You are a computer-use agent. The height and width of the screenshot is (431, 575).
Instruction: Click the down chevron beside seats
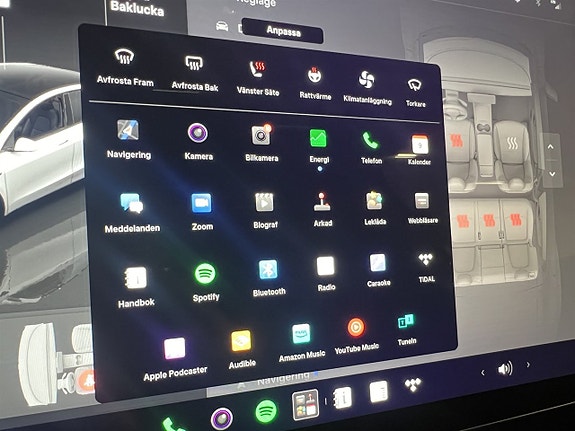pyautogui.click(x=552, y=174)
